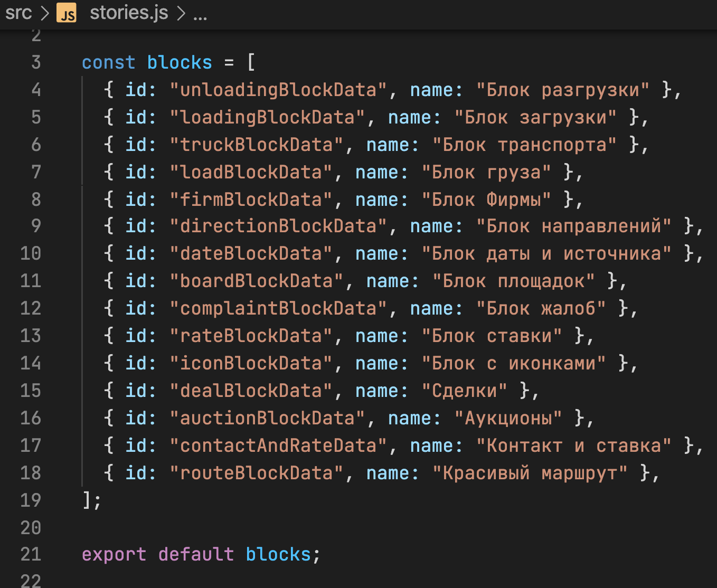Place cursor on the const keyword
Screen dimensions: 717x588
(108, 63)
